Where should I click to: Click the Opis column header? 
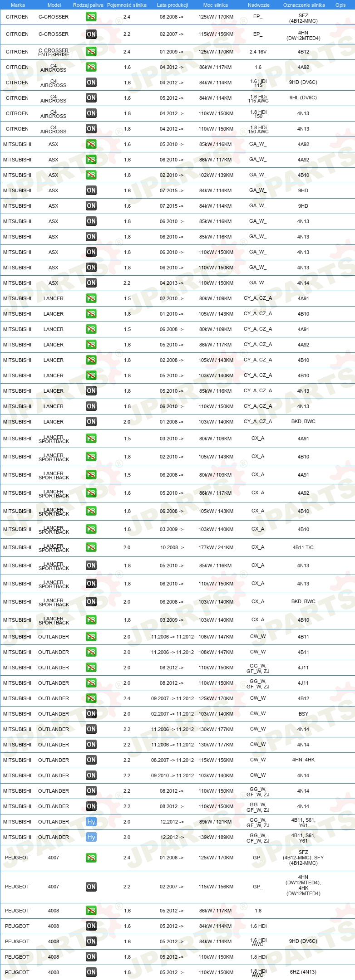point(340,5)
